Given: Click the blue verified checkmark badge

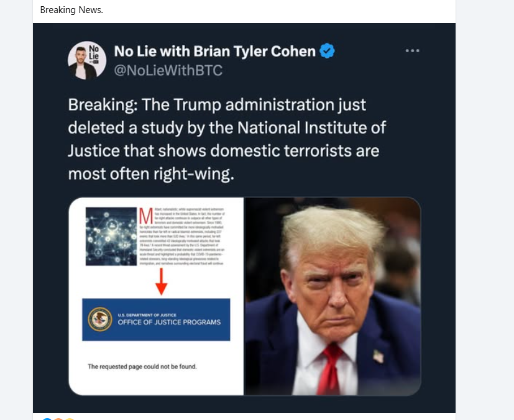Looking at the screenshot, I should (327, 51).
